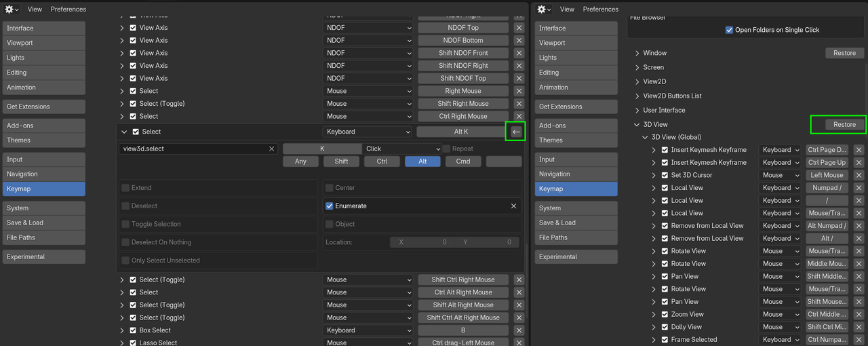
Task: Toggle Open Folders on Single Click
Action: [729, 30]
